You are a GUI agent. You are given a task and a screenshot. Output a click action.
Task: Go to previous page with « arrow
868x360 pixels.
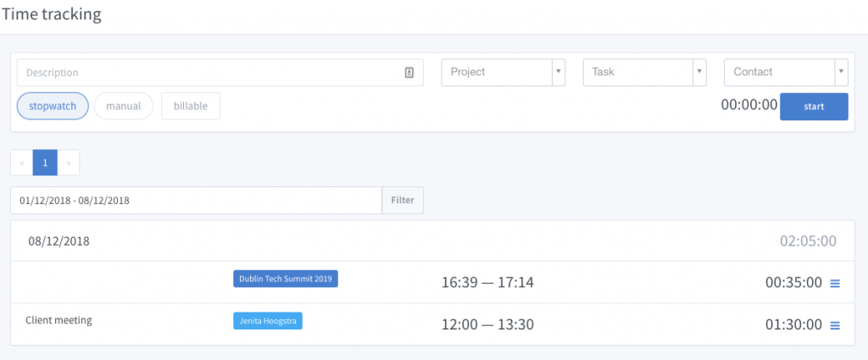coord(21,163)
